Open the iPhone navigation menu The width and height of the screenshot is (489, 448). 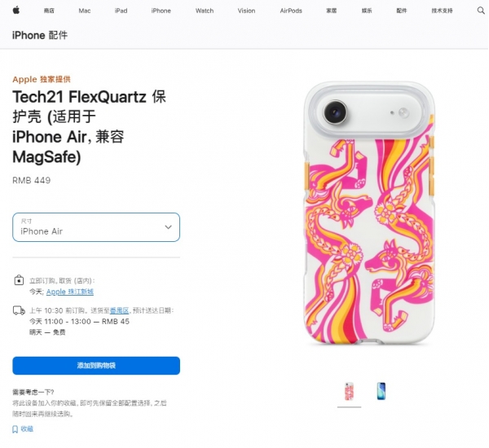click(x=161, y=11)
